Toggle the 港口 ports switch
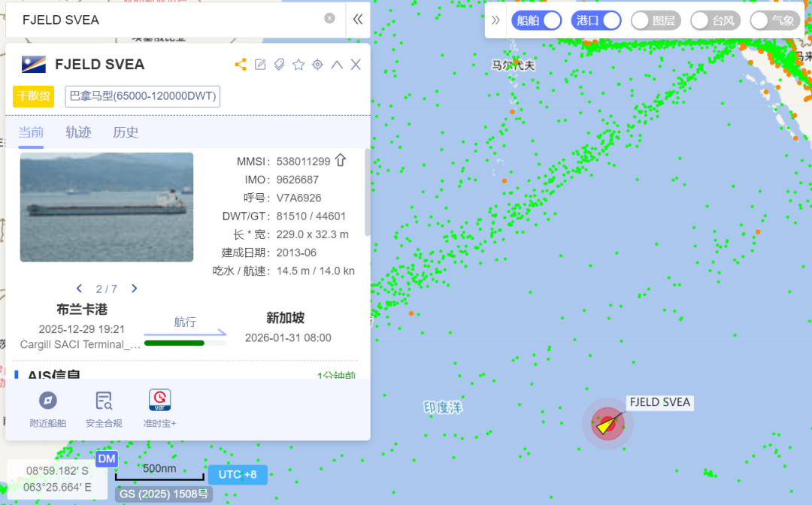 [596, 20]
